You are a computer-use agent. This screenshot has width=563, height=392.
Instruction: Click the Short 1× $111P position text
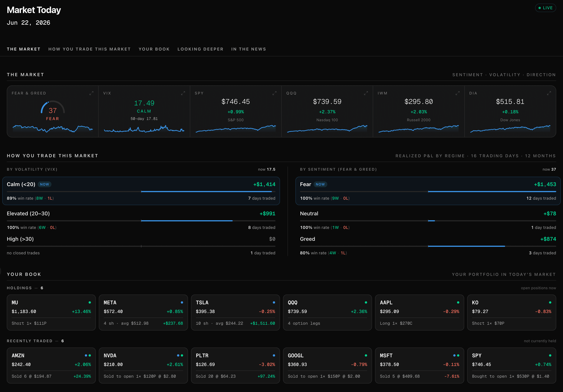pos(29,323)
